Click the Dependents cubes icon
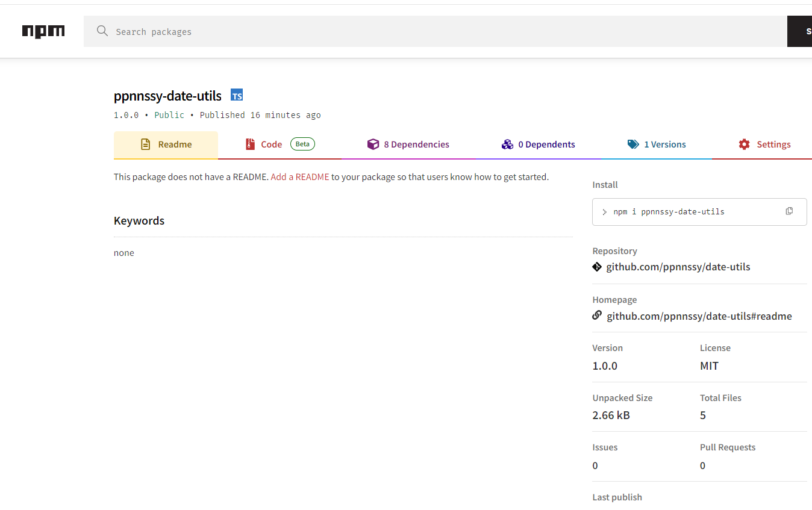The image size is (812, 510). coord(507,145)
